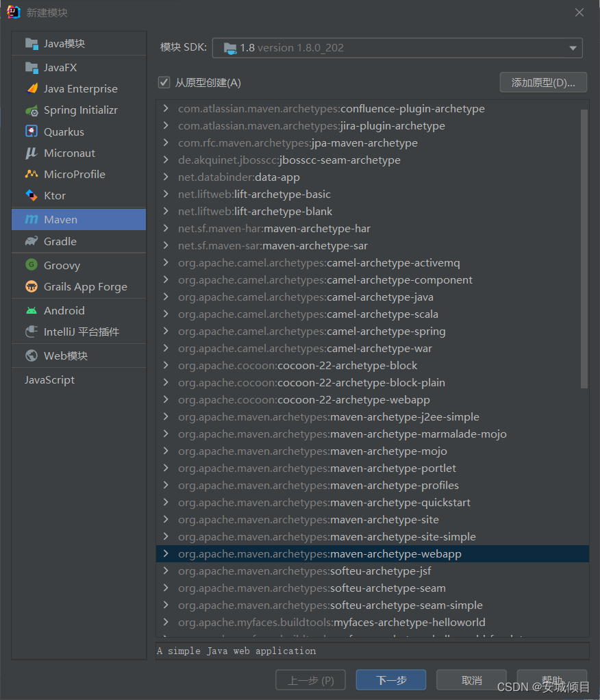The width and height of the screenshot is (600, 700).
Task: Click the 添加原型(D)... button
Action: tap(543, 83)
